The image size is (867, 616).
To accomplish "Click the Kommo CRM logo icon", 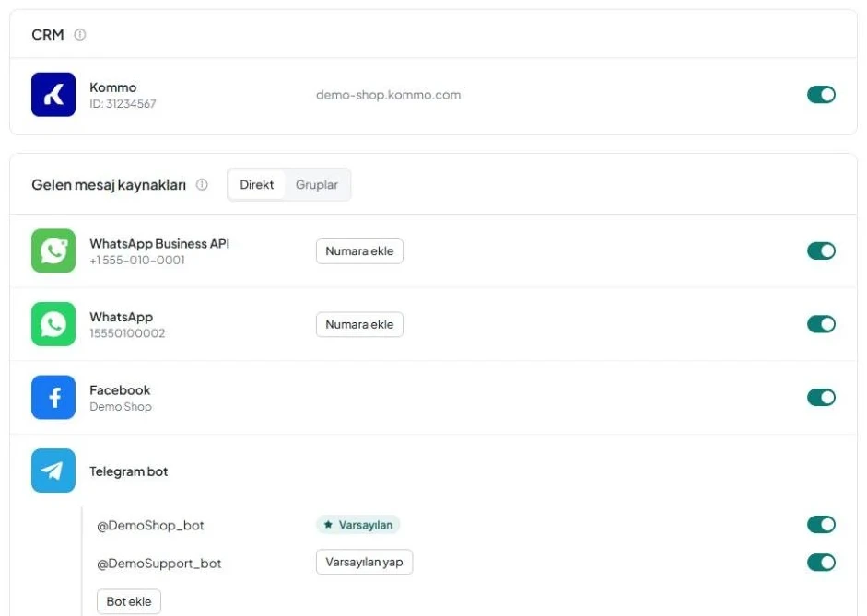I will tap(53, 95).
